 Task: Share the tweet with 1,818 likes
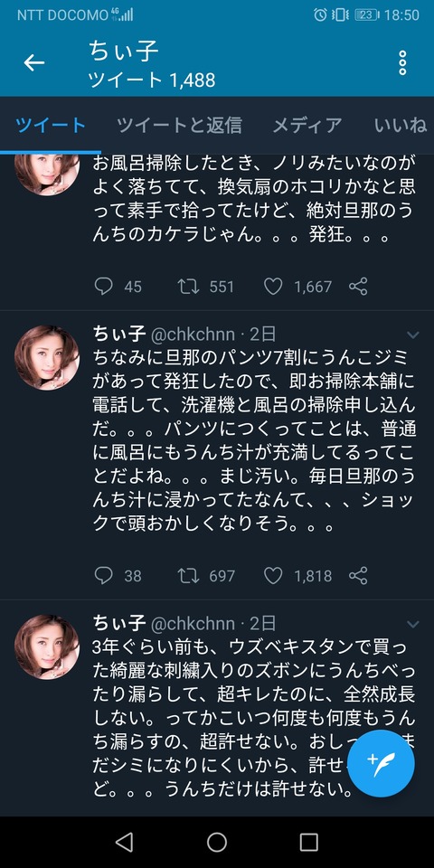(358, 576)
